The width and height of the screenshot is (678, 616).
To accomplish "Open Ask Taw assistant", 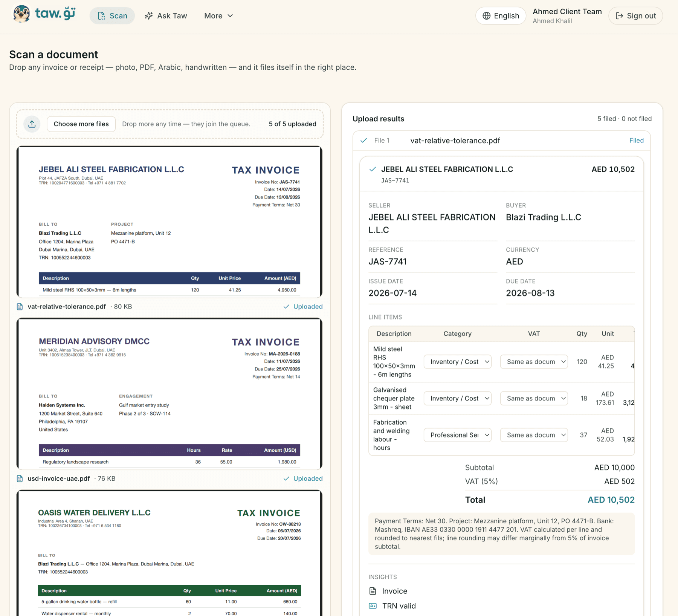I will 166,16.
